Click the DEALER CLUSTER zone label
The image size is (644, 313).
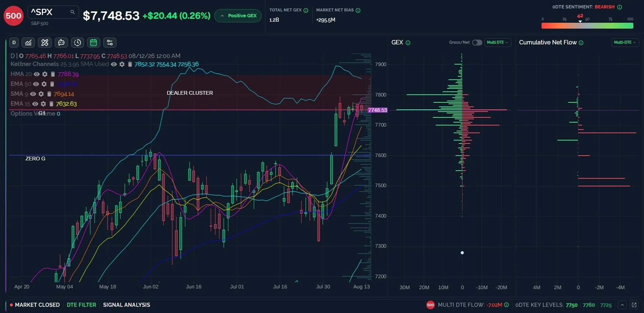coord(190,93)
